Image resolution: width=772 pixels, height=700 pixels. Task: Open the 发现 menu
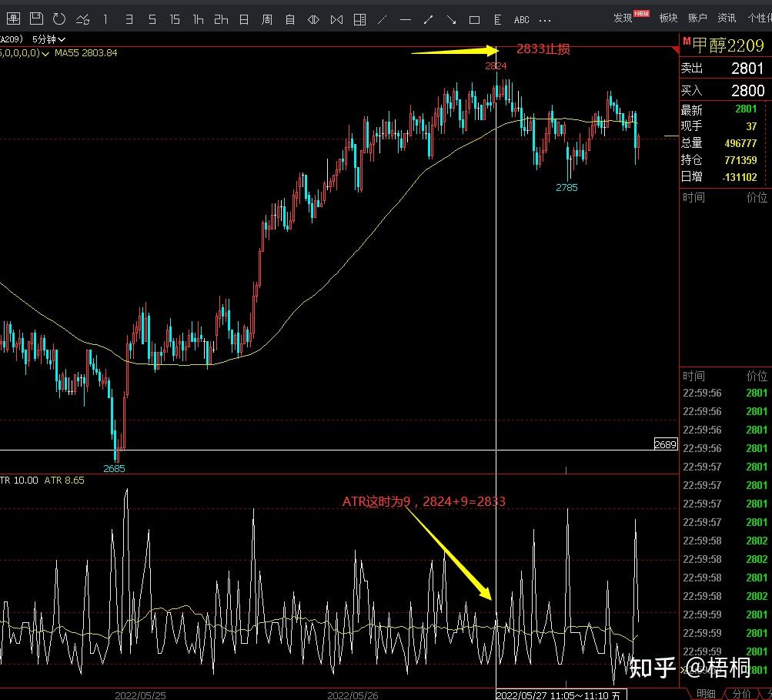(623, 18)
